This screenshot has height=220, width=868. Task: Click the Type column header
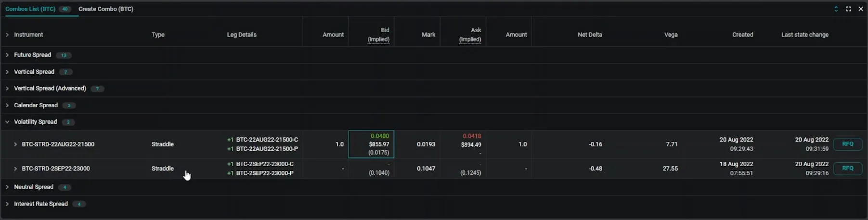pyautogui.click(x=158, y=35)
